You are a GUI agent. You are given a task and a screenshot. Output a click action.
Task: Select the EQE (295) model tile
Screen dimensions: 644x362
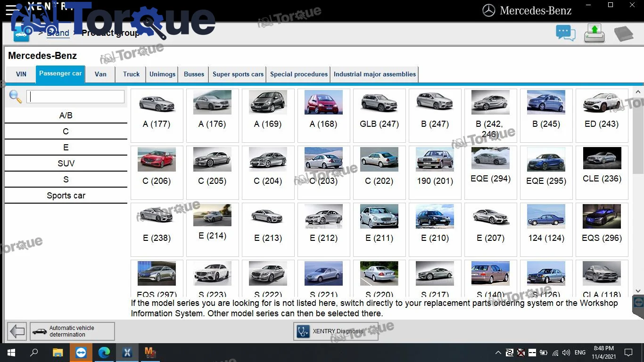click(546, 173)
